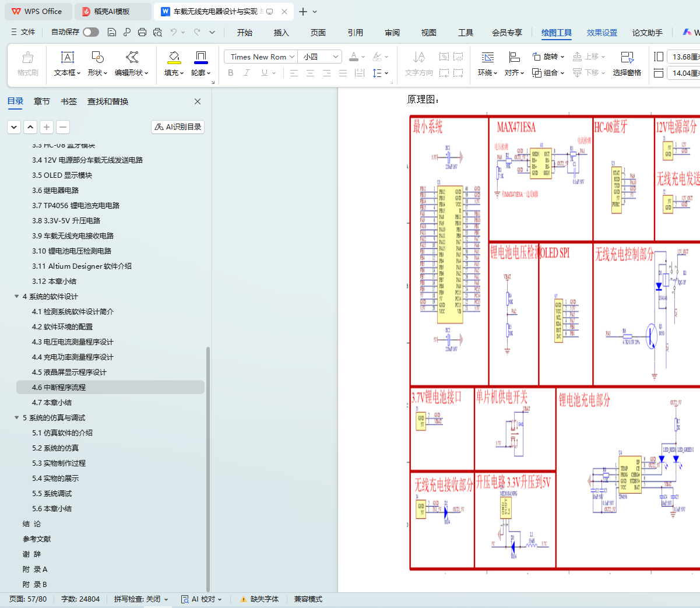700x608 pixels.
Task: Open the 插入 ribbon tab
Action: [x=281, y=33]
